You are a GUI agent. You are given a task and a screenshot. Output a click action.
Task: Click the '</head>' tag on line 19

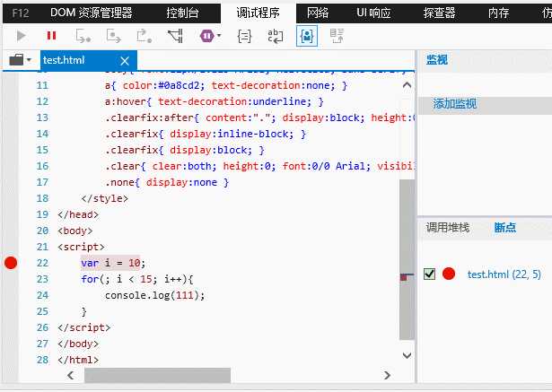78,214
